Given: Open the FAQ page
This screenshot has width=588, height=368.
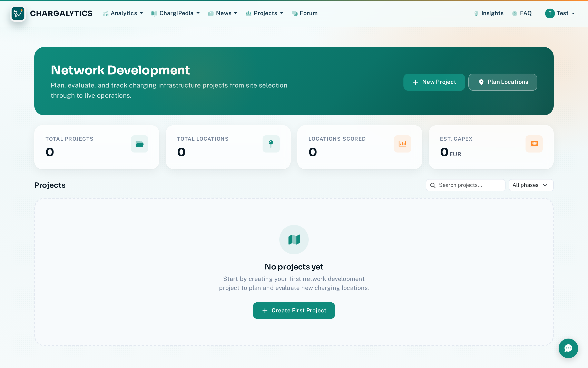Looking at the screenshot, I should pos(522,13).
